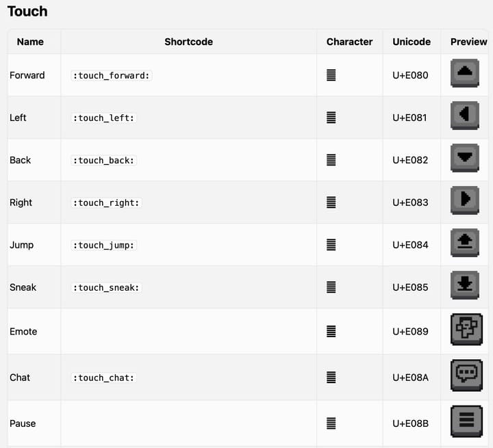Click the Chat bubble touch preview icon
The image size is (493, 448).
coord(466,375)
